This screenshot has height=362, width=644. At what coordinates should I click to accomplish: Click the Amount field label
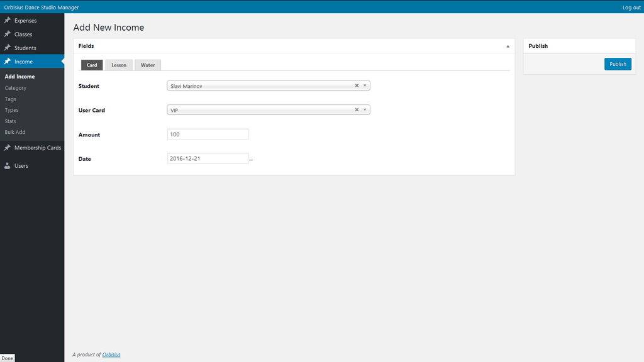pyautogui.click(x=89, y=135)
